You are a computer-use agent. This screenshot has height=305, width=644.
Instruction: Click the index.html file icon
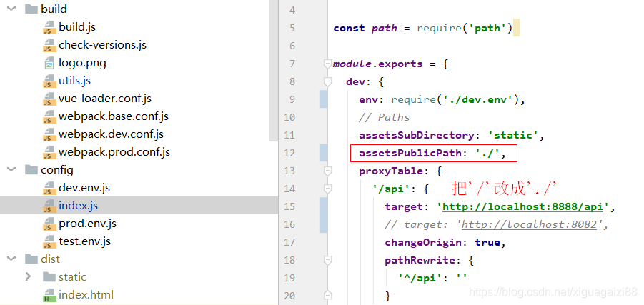click(49, 295)
